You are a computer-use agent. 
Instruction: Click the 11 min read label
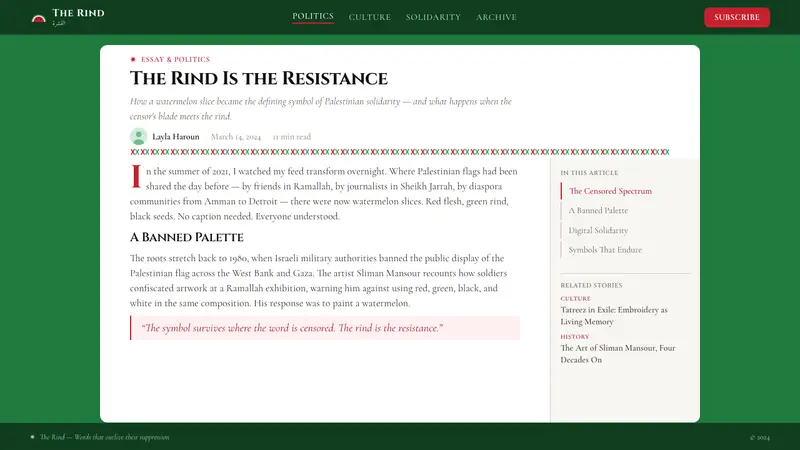tap(291, 137)
